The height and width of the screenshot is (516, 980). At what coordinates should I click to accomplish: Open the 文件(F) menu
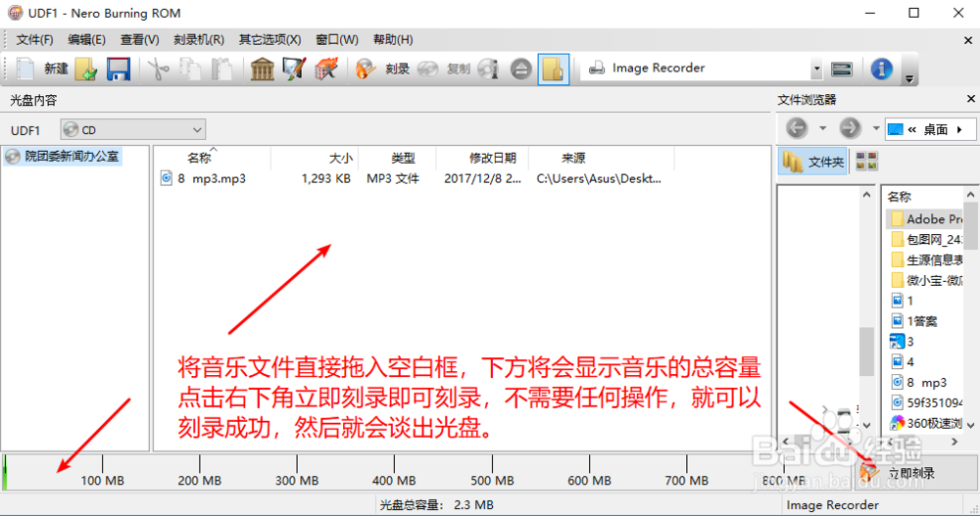click(34, 39)
